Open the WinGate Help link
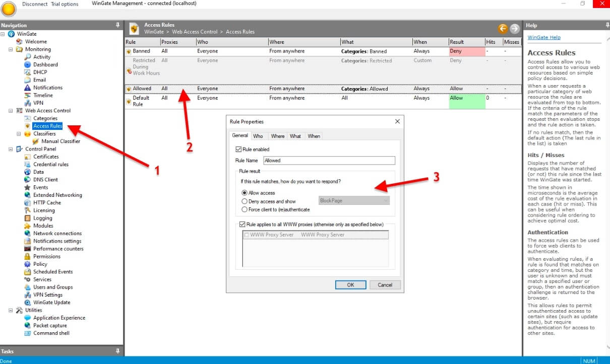Screen dimensions: 610x364 point(544,38)
